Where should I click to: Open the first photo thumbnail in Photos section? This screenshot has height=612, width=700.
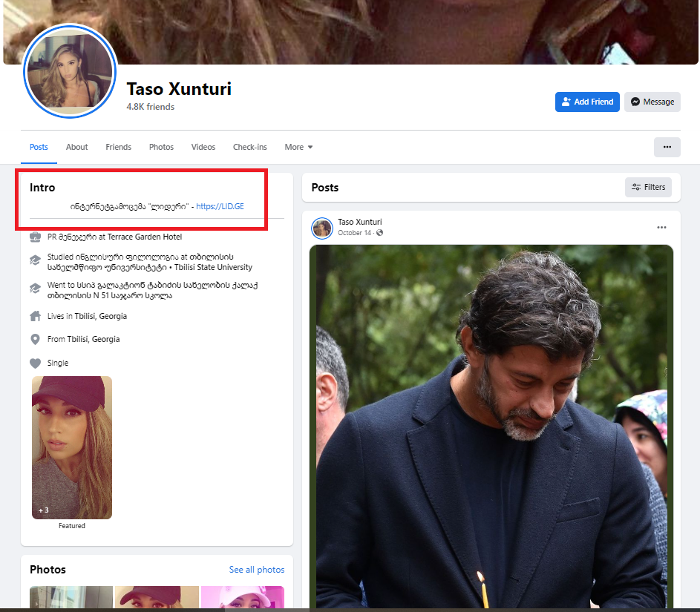point(71,597)
